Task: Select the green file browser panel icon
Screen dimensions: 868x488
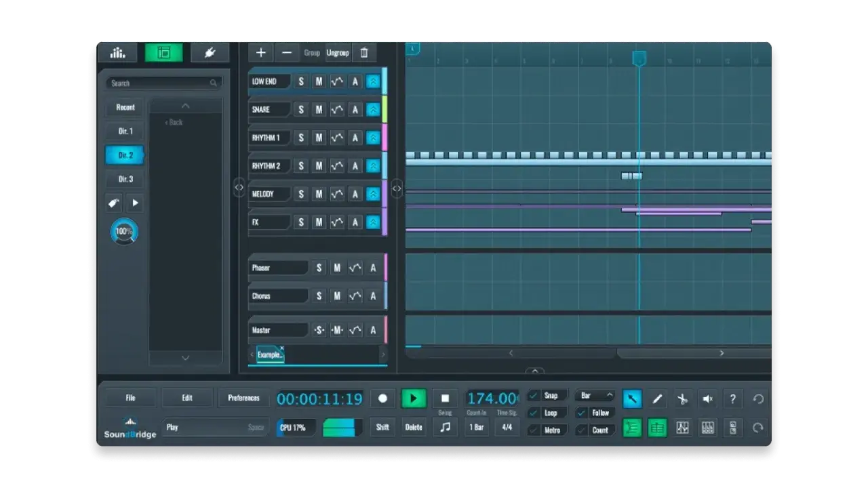Action: click(163, 52)
